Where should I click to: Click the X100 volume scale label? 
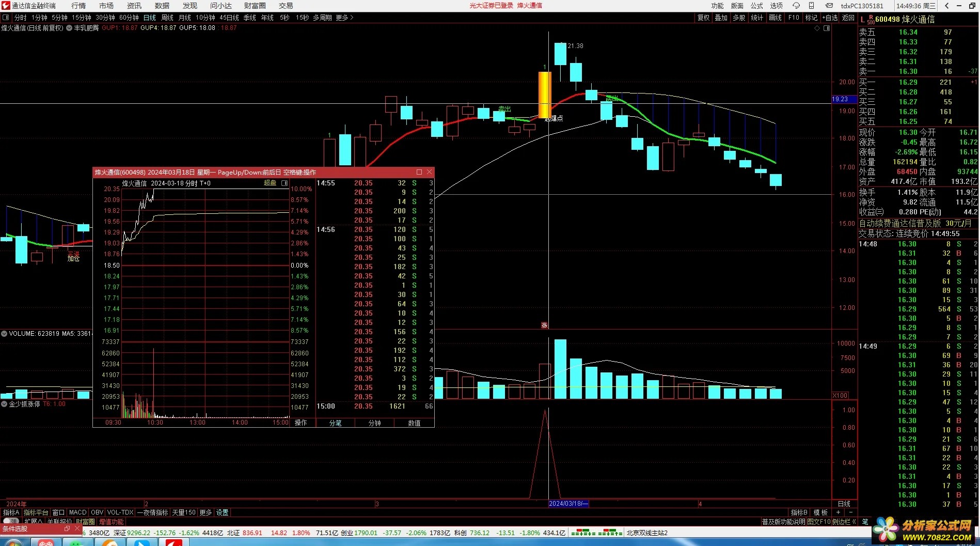(x=840, y=395)
